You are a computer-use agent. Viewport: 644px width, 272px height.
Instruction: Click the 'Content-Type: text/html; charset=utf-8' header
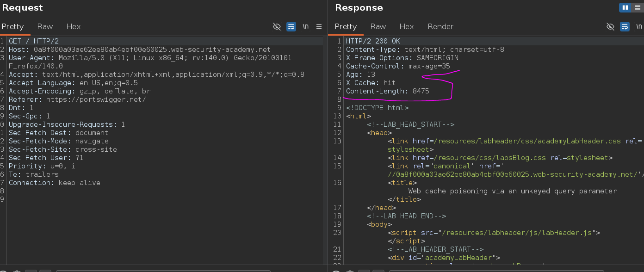pyautogui.click(x=425, y=49)
